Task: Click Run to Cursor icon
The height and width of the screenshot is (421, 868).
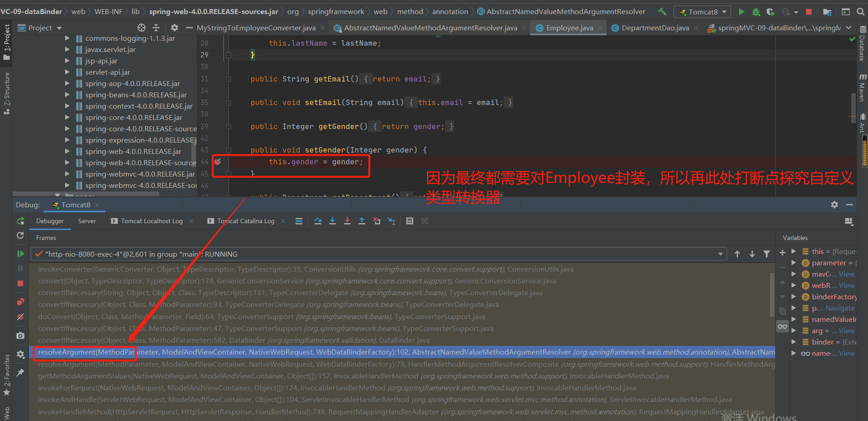Action: [392, 221]
